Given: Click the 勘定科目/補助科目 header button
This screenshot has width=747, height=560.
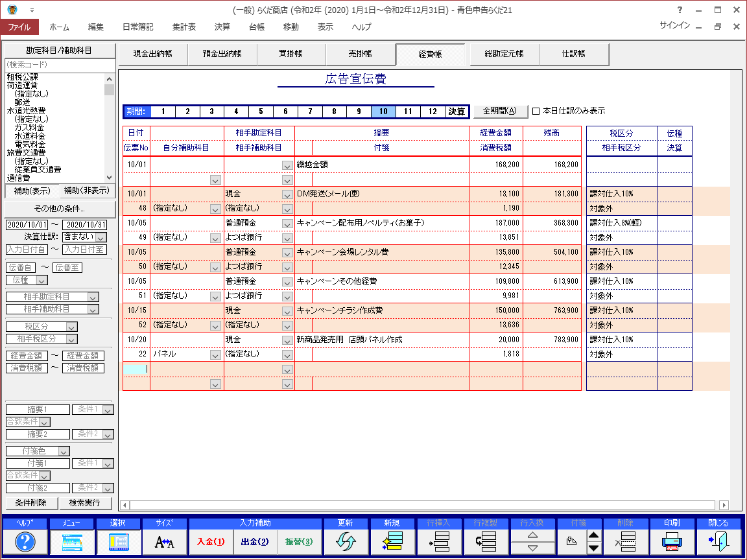Looking at the screenshot, I should point(60,51).
